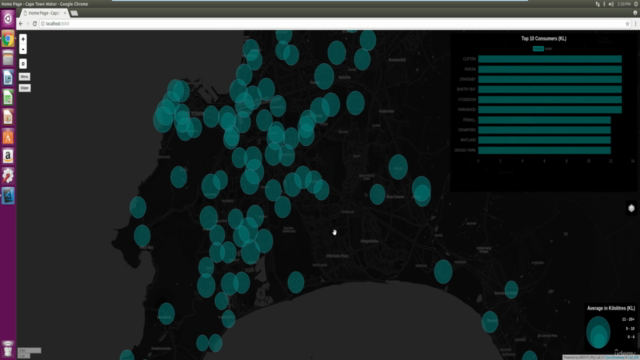
Task: Open a new Chrome tab
Action: coord(74,13)
